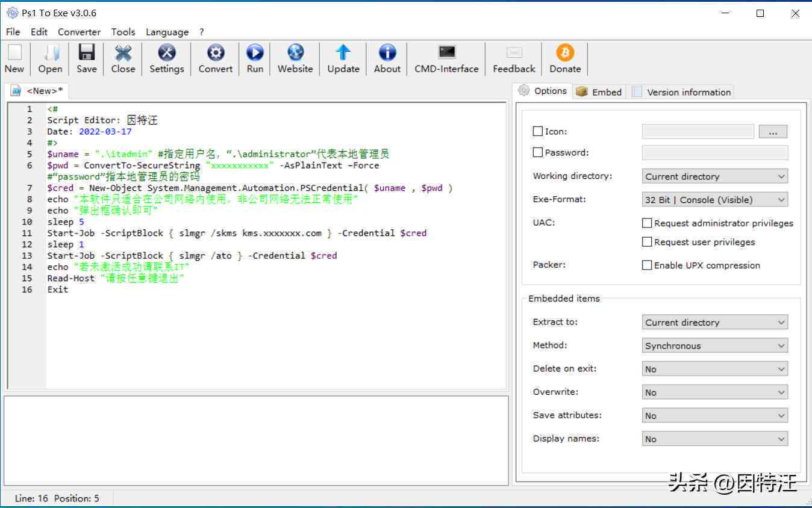Open the Edit menu
The height and width of the screenshot is (508, 812).
coord(39,32)
